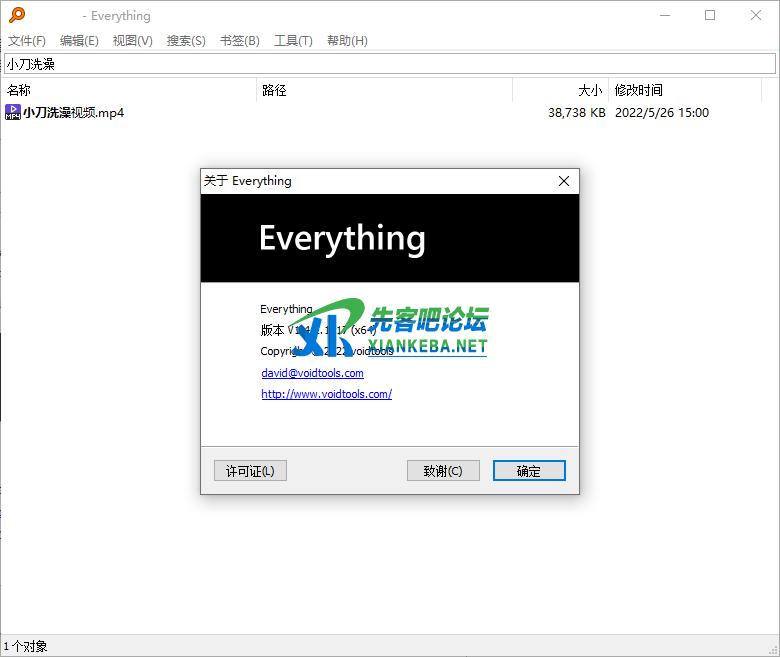The image size is (780, 657).
Task: Expand the 视图(V) menu
Action: pyautogui.click(x=132, y=40)
